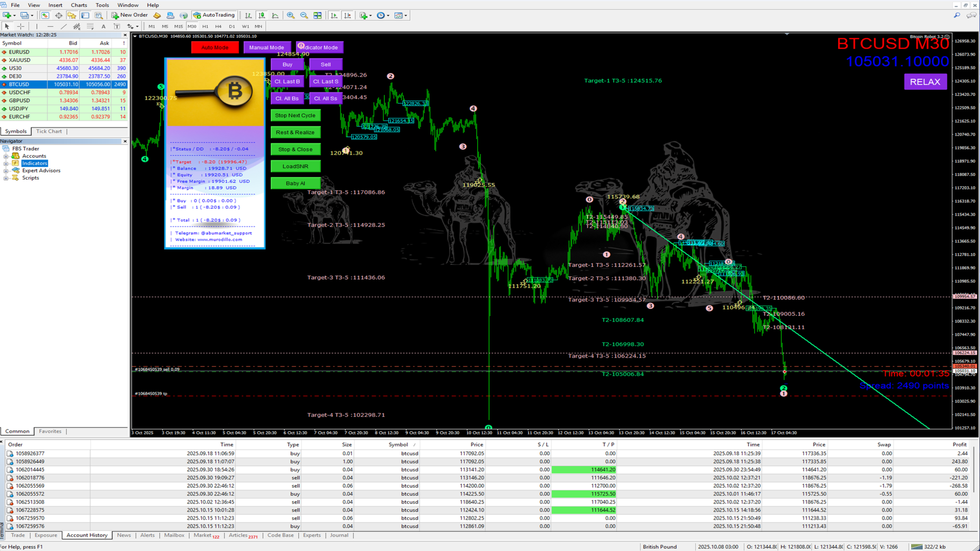
Task: Click the zoom out magnifier icon
Action: [x=304, y=15]
